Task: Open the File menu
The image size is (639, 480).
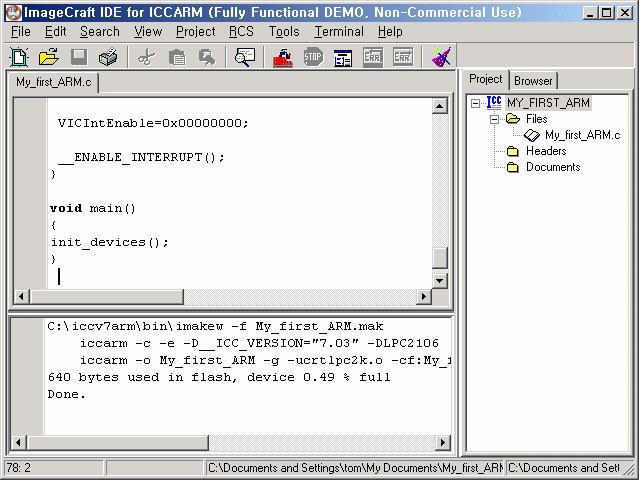Action: coord(20,31)
